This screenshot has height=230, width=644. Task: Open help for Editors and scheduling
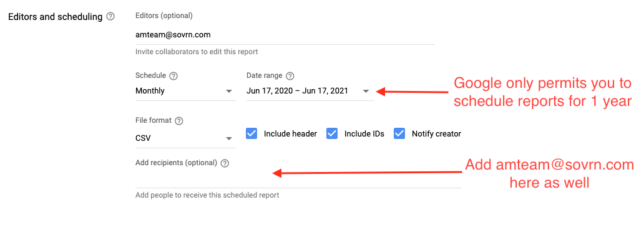110,17
